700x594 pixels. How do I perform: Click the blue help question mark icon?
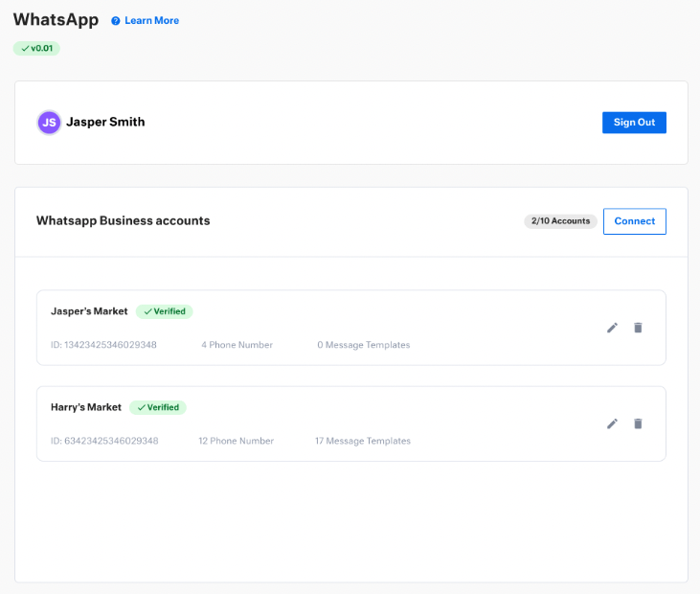116,21
